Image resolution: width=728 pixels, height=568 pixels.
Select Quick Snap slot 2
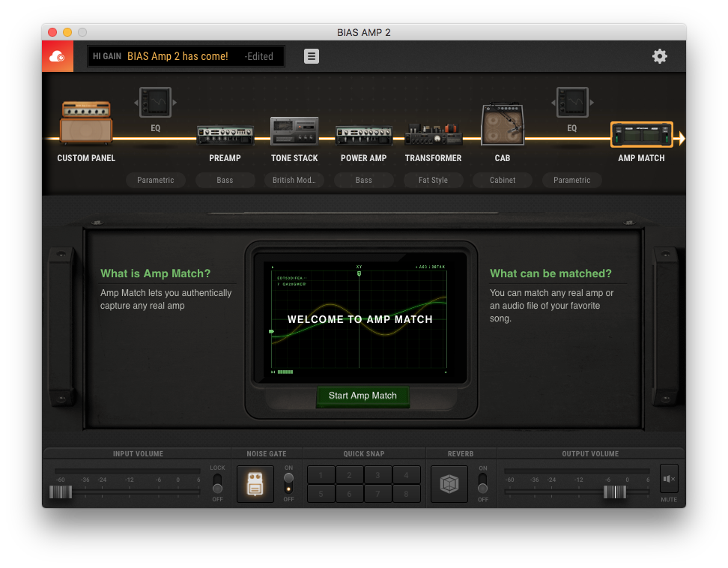349,475
